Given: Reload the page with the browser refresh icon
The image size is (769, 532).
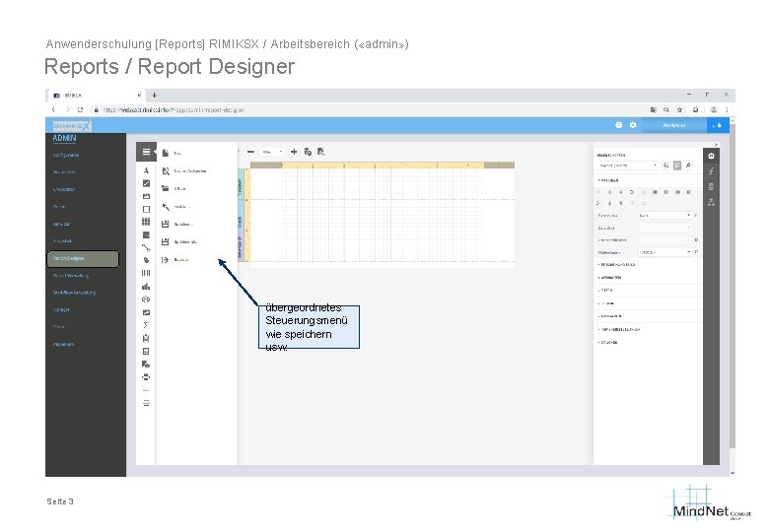Looking at the screenshot, I should click(80, 110).
